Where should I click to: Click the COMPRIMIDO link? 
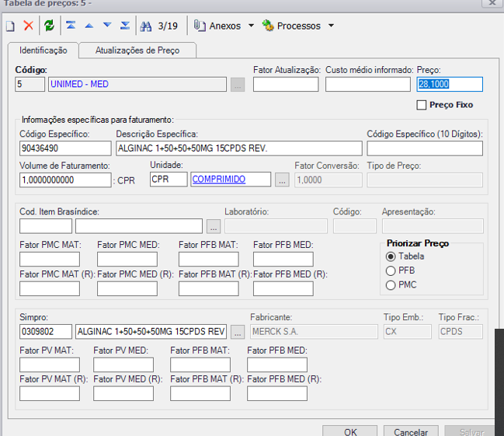[219, 180]
